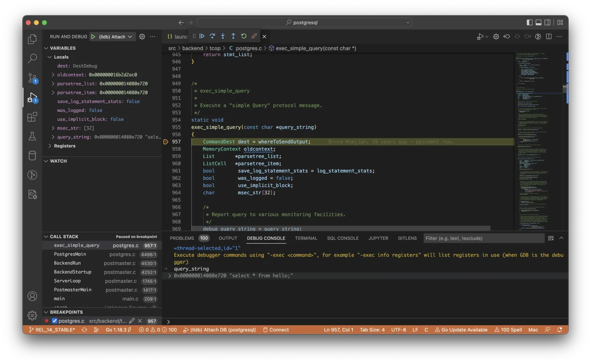Click the Continue debug control
The image size is (591, 364).
point(202,36)
